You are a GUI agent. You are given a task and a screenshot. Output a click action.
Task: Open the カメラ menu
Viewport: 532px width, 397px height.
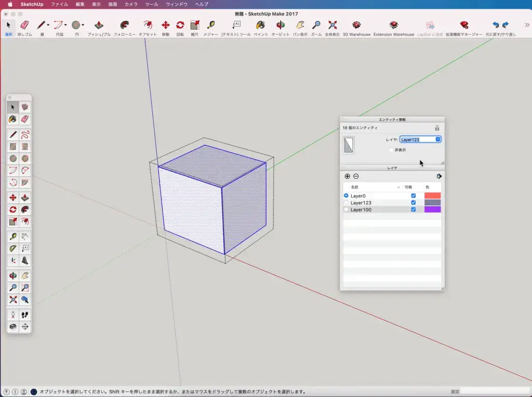(x=131, y=4)
